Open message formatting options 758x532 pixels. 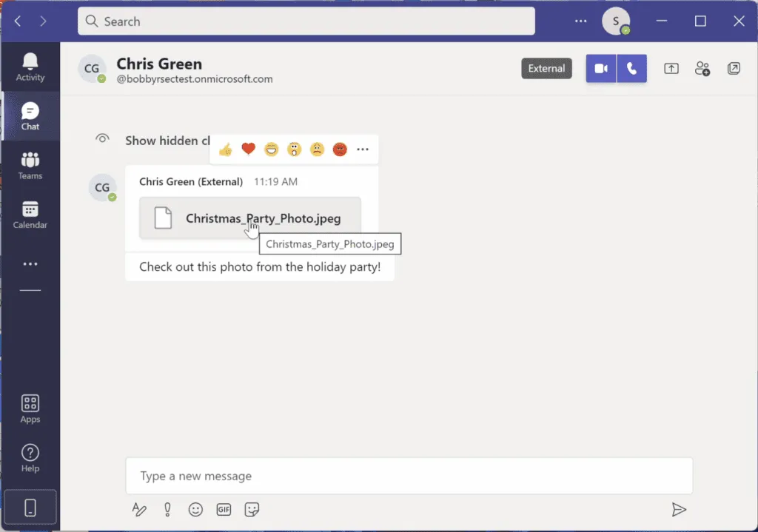point(139,509)
